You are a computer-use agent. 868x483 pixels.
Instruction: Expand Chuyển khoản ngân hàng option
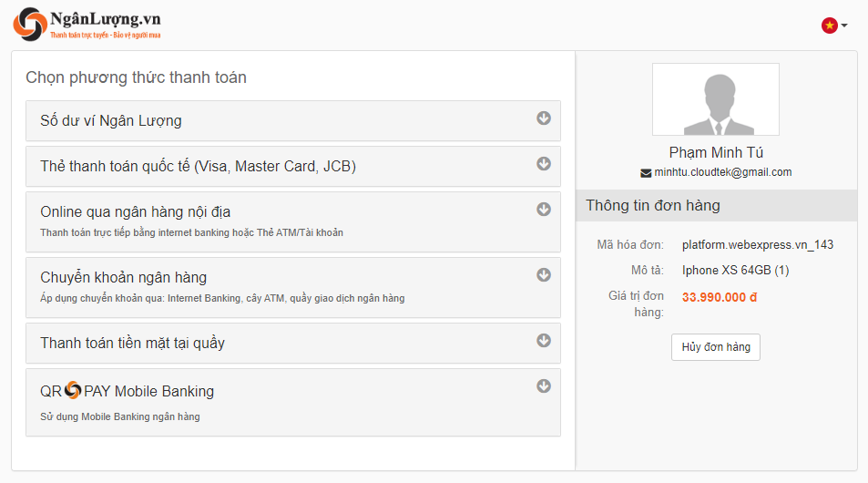pos(293,287)
